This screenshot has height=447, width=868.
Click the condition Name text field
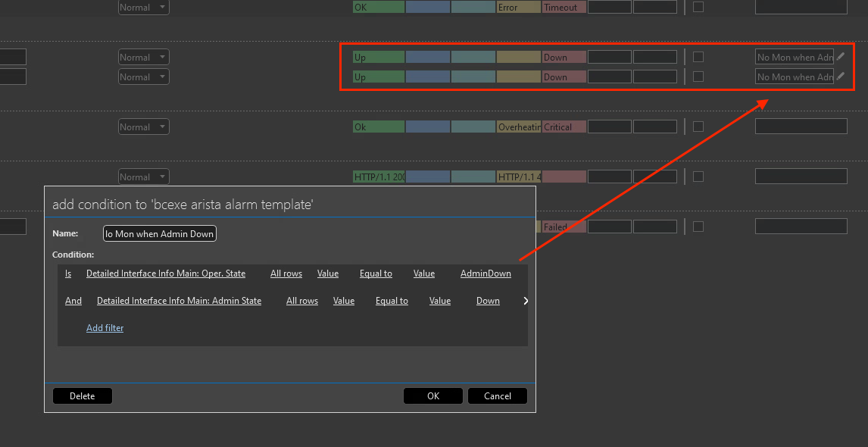[x=160, y=234]
